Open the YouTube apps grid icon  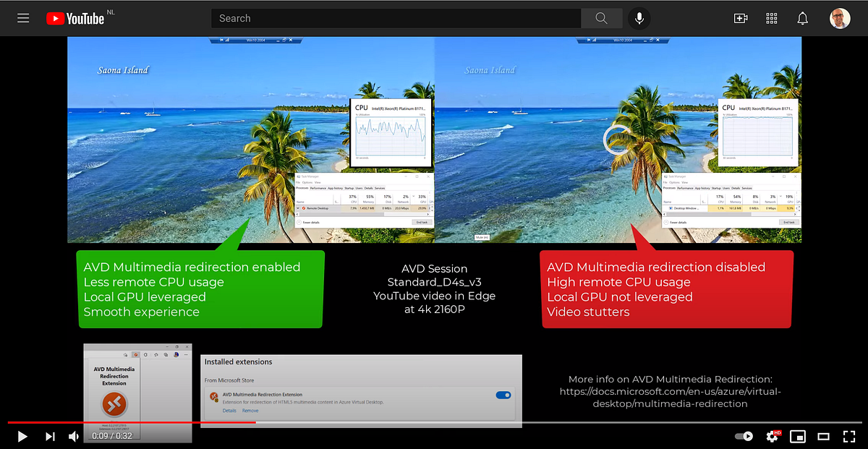771,18
